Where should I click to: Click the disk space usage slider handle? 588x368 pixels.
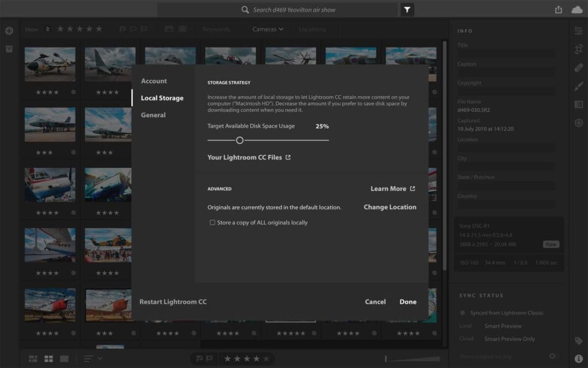[x=240, y=140]
